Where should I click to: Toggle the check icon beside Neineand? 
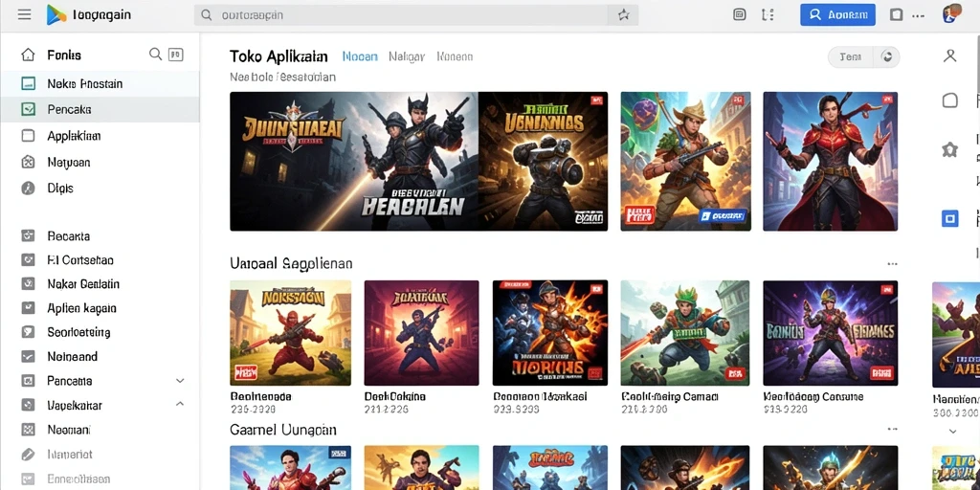click(28, 357)
